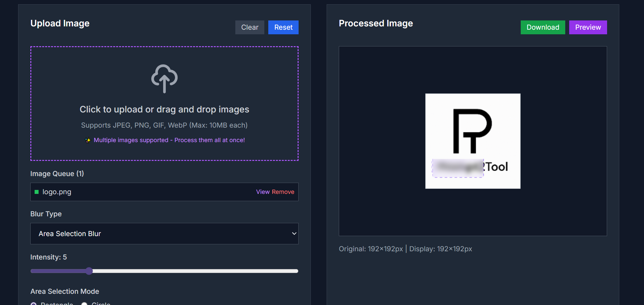Download the processed image
The image size is (644, 305).
pyautogui.click(x=543, y=27)
